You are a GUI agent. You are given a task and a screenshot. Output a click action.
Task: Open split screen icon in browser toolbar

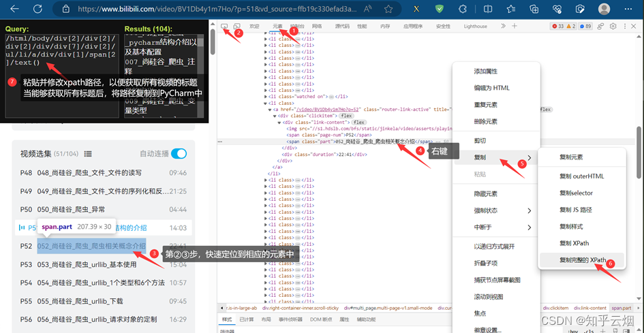[487, 9]
